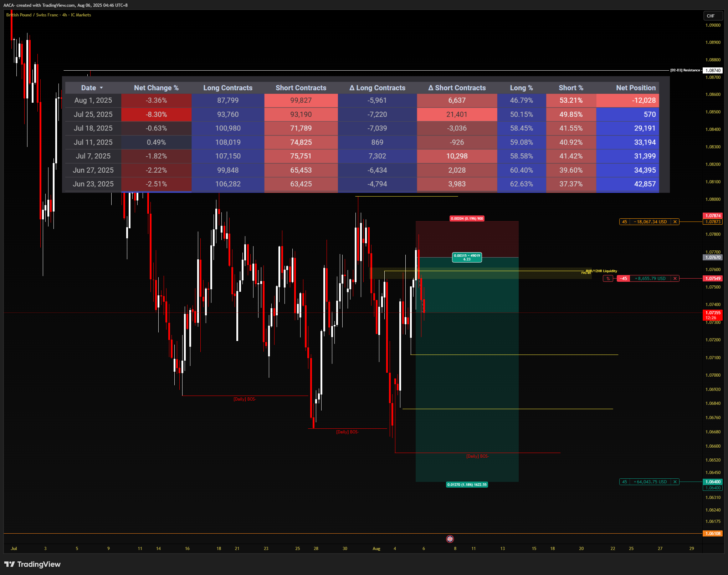Click the stop-loss quantity 45 box

(625, 222)
